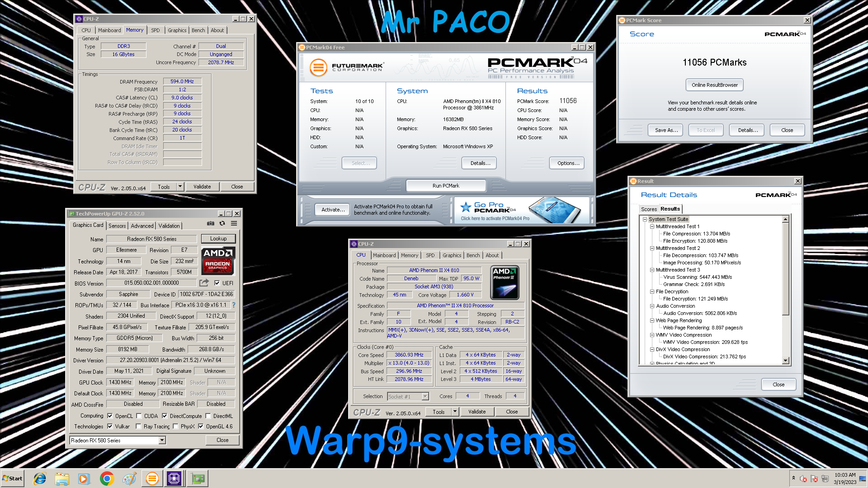Click the Go Pro PCMark04 activation banner
This screenshot has width=868, height=488.
point(522,210)
